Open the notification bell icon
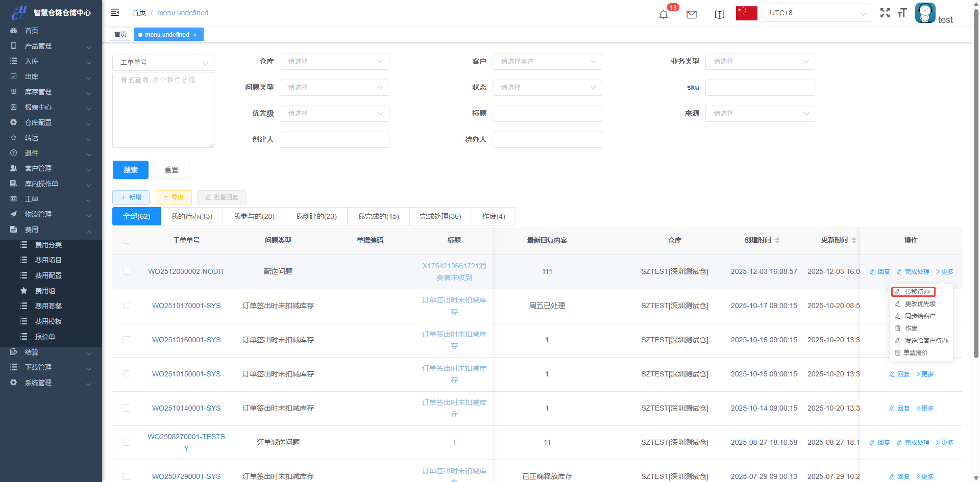 tap(664, 14)
